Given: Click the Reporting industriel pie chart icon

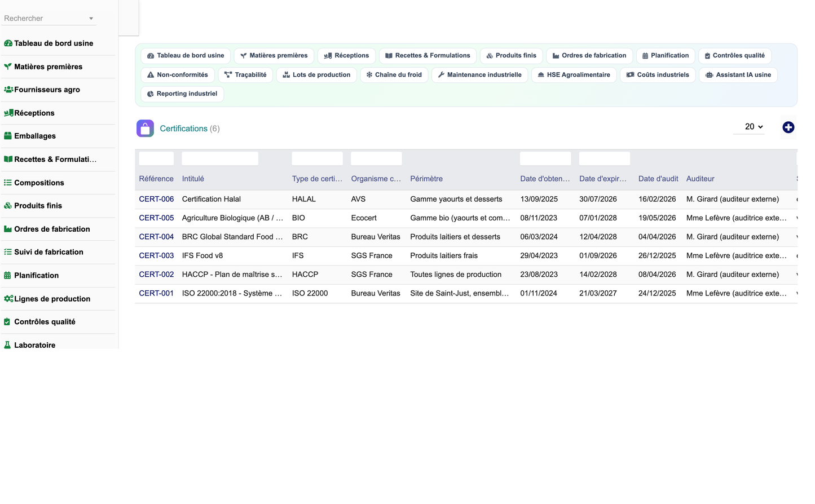Looking at the screenshot, I should tap(151, 94).
